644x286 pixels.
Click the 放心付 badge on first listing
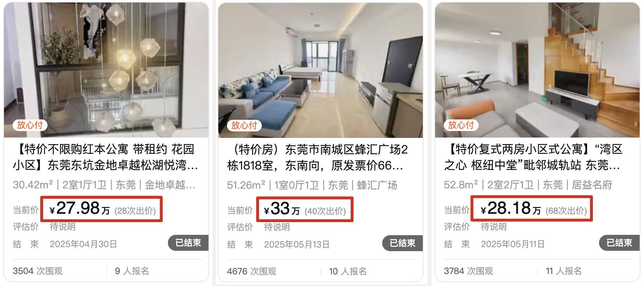pyautogui.click(x=30, y=125)
